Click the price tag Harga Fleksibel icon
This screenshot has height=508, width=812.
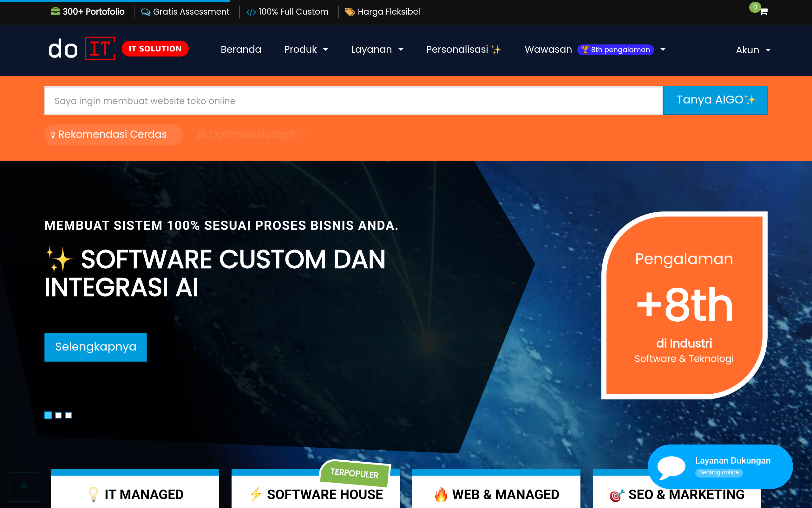pyautogui.click(x=350, y=12)
